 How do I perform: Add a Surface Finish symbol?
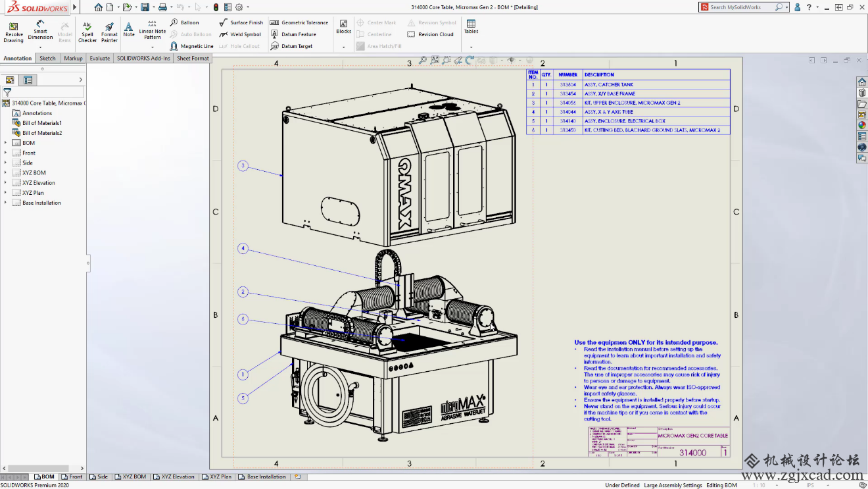click(x=241, y=22)
